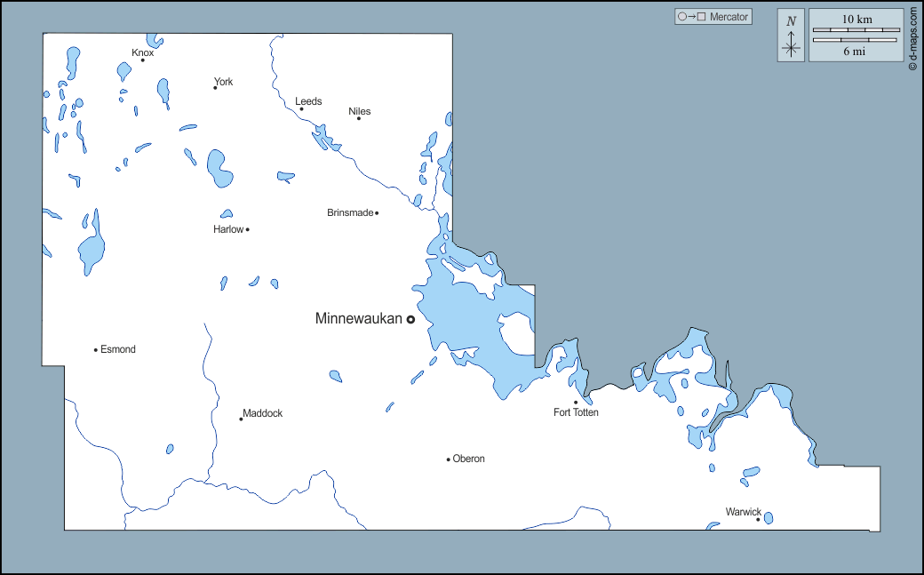
Task: Click the 10 km scale bar
Action: coord(856,29)
